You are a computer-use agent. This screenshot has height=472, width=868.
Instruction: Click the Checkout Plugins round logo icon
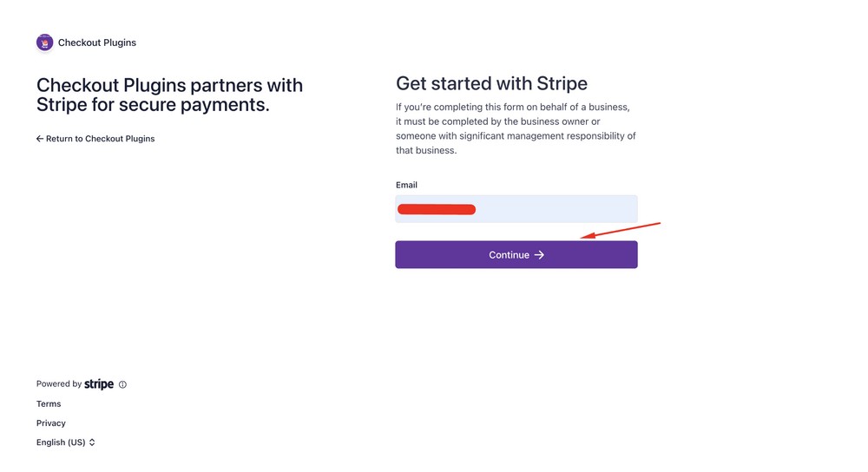[x=45, y=43]
